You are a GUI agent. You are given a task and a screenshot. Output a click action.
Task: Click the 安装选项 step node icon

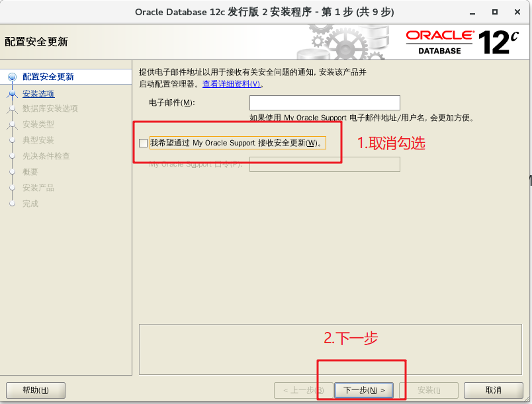coord(12,93)
